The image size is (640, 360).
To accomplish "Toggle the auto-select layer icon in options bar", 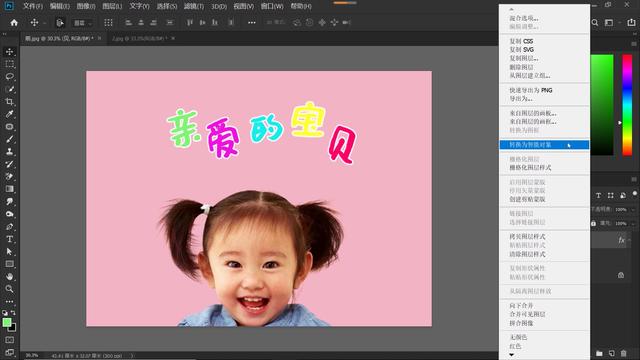I will point(60,23).
